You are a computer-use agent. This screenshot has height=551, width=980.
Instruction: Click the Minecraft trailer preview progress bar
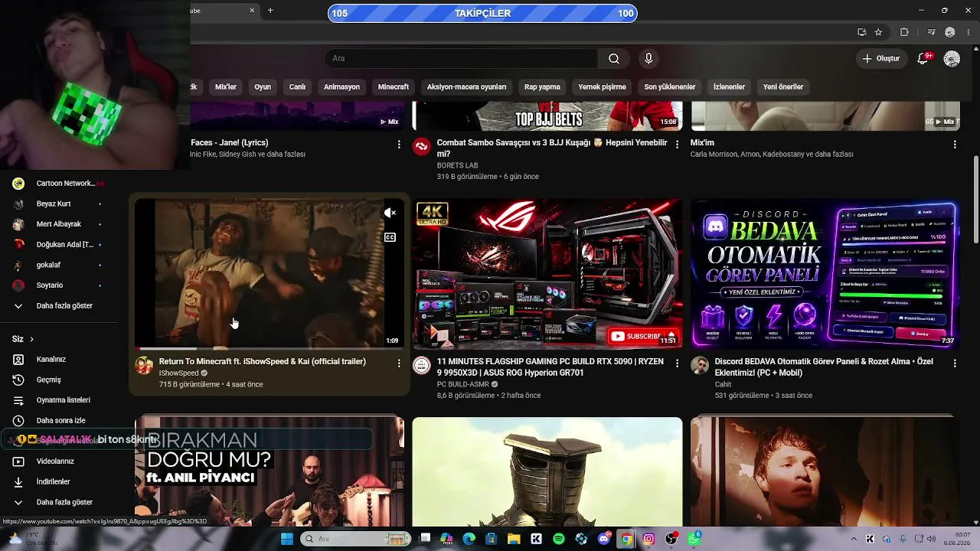tap(269, 348)
